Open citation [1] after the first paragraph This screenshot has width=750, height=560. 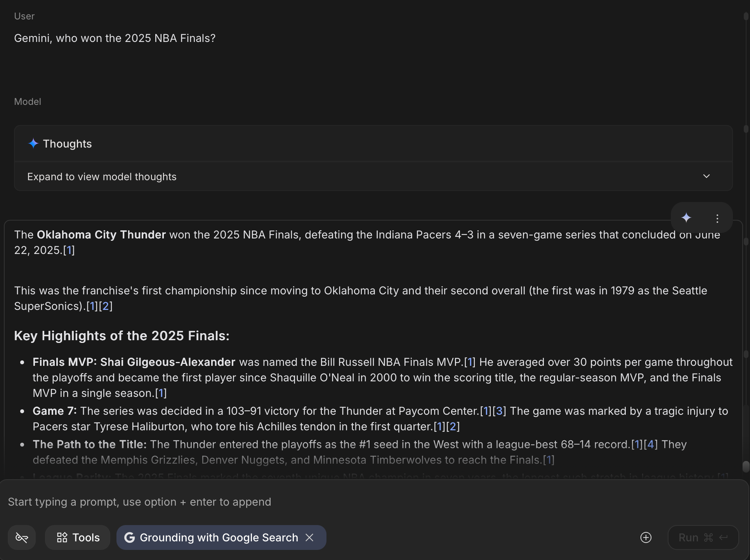coord(69,250)
